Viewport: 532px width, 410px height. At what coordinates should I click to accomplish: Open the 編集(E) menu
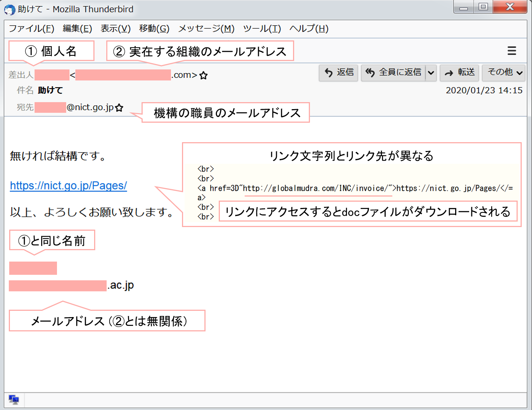(x=77, y=29)
